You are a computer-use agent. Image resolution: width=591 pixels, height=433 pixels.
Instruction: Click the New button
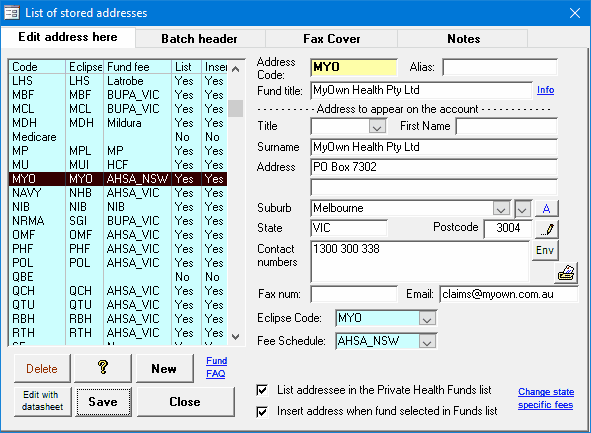tap(164, 368)
